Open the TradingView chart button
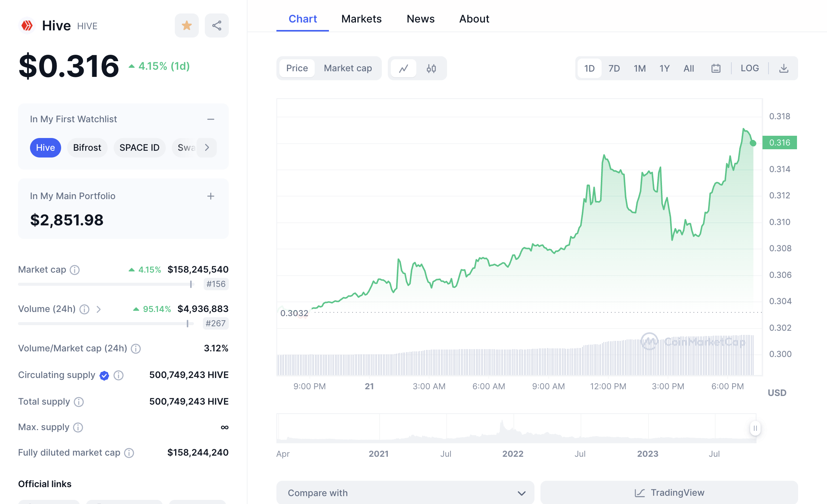This screenshot has height=504, width=827. coord(669,493)
